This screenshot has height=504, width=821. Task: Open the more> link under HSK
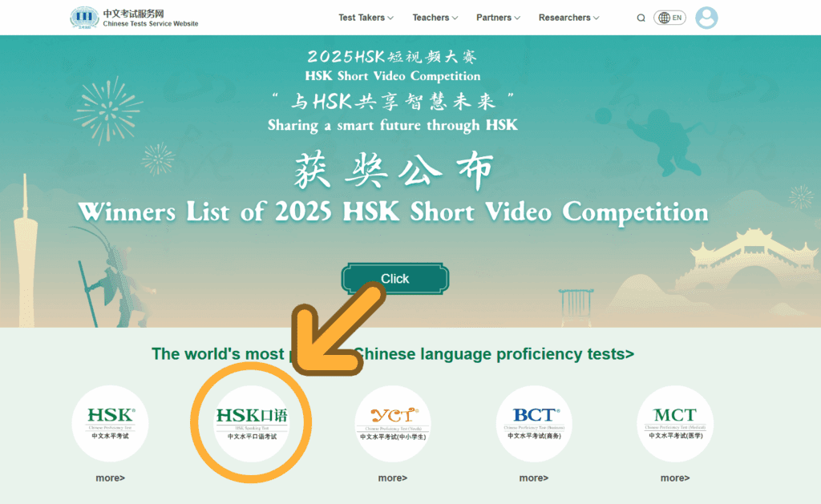(111, 478)
